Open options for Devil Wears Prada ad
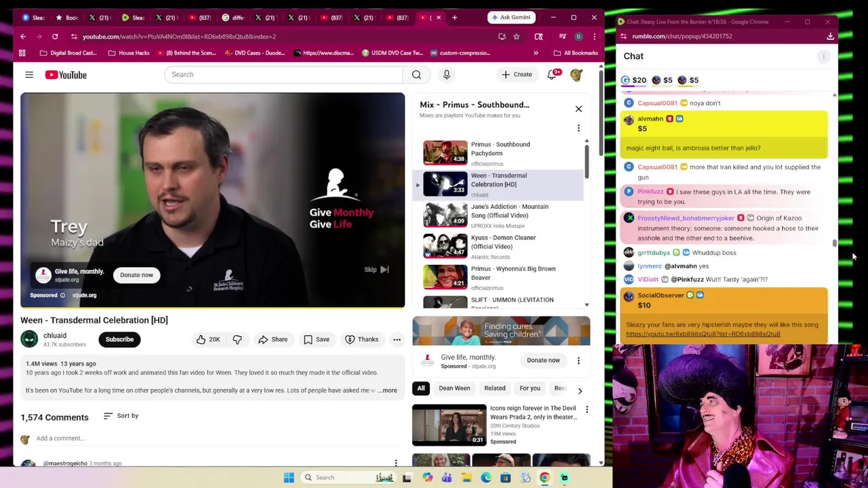The width and height of the screenshot is (868, 488). tap(587, 409)
